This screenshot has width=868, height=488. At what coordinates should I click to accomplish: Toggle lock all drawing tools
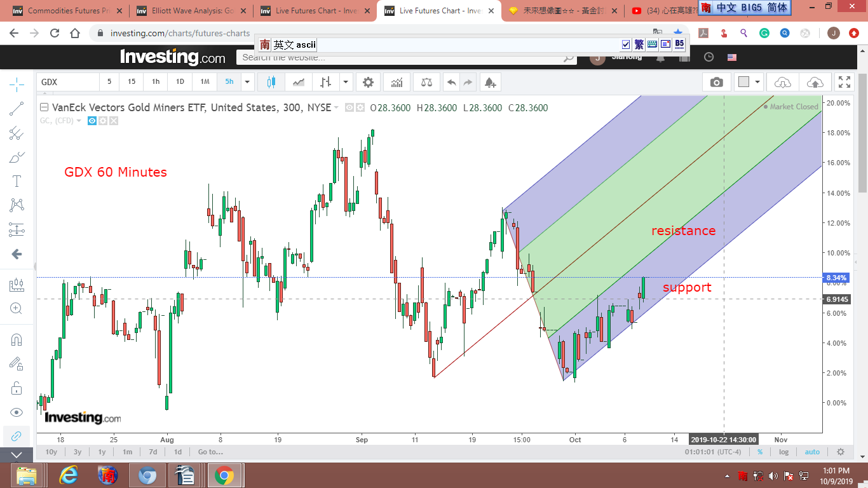click(17, 388)
